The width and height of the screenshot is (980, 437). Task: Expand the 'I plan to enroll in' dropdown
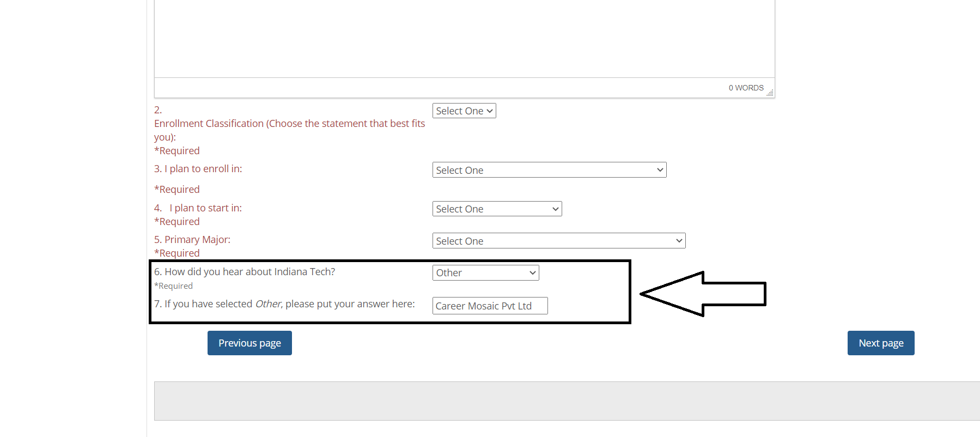[549, 170]
